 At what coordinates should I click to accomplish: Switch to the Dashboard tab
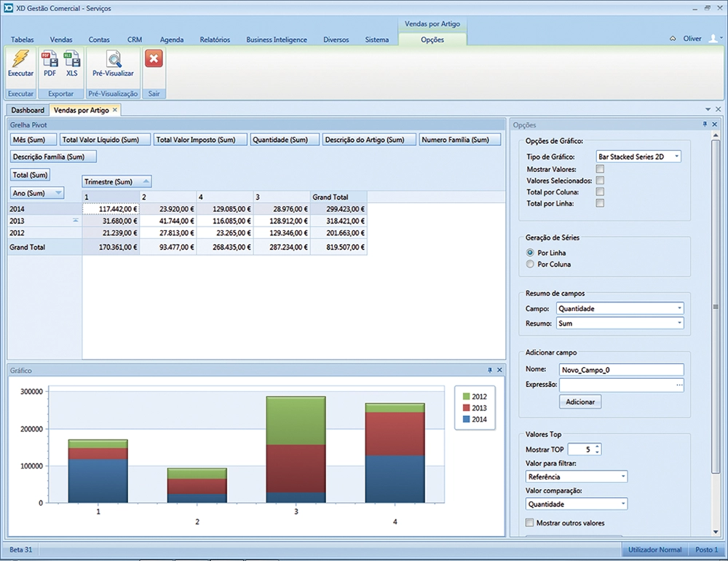(x=28, y=110)
